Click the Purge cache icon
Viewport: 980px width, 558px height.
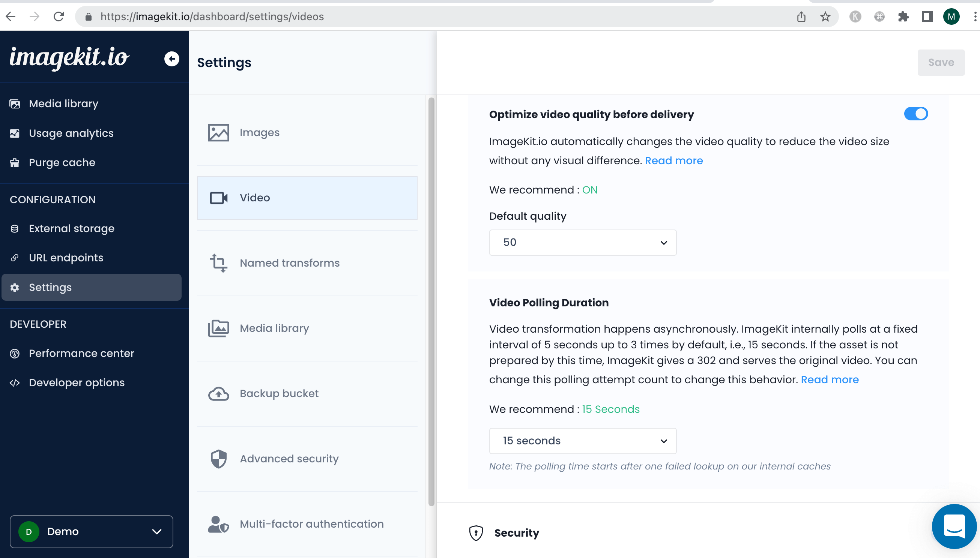point(15,162)
